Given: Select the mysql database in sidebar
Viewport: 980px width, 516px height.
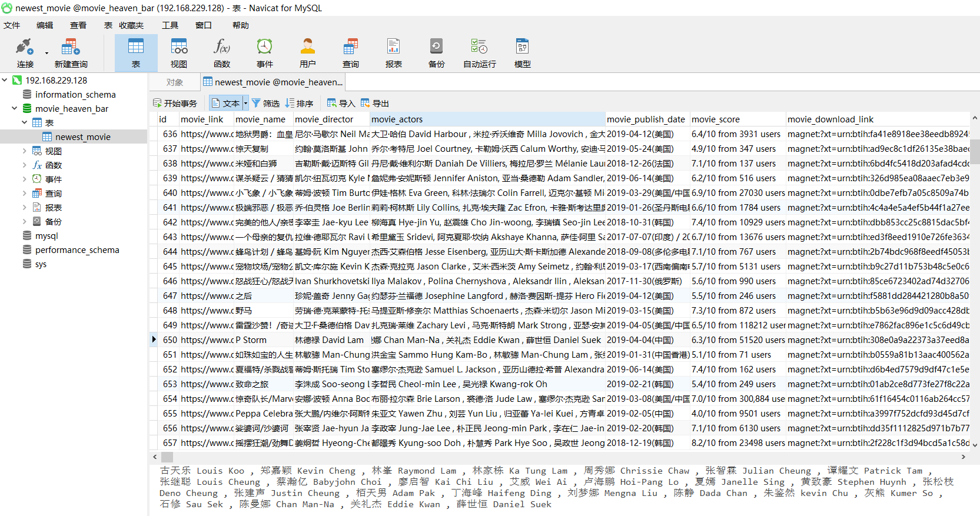Looking at the screenshot, I should (x=46, y=236).
